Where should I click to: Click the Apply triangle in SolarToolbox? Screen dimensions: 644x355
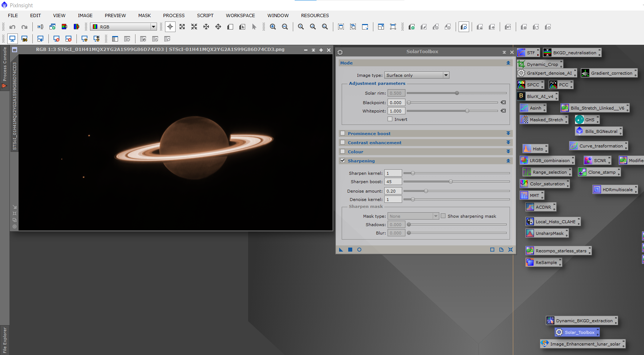pos(341,250)
